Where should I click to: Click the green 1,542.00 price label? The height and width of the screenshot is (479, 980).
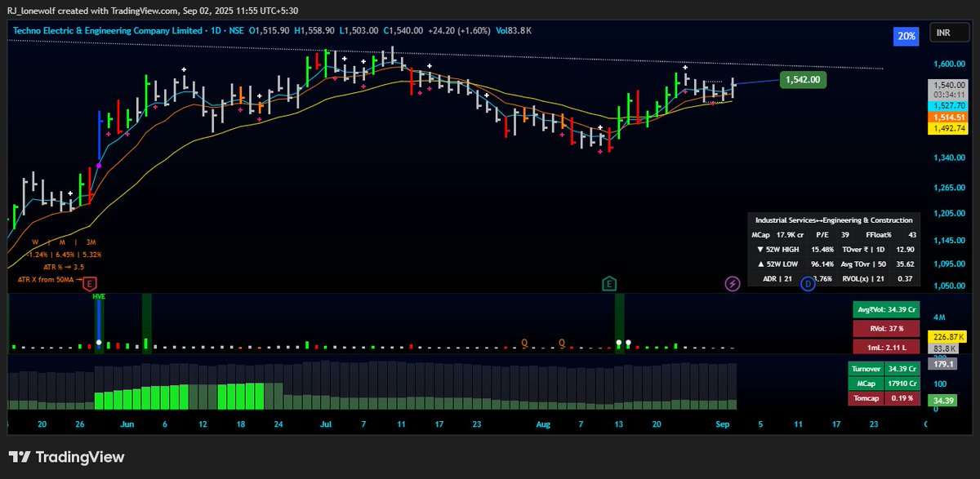[804, 80]
